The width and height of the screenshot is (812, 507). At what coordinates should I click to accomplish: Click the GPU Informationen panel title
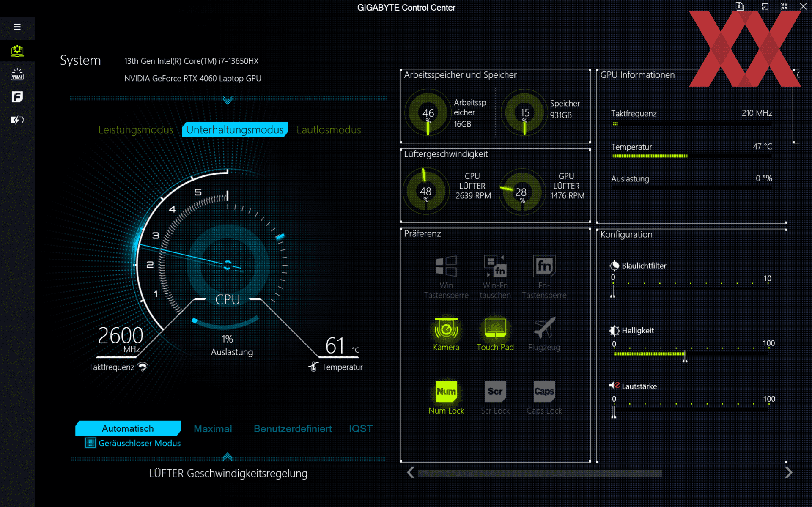pyautogui.click(x=637, y=75)
